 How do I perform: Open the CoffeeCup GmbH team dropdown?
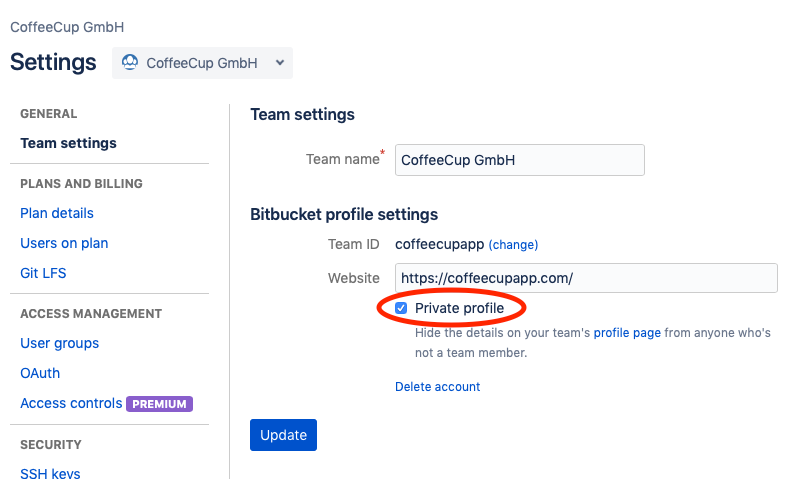click(x=202, y=63)
